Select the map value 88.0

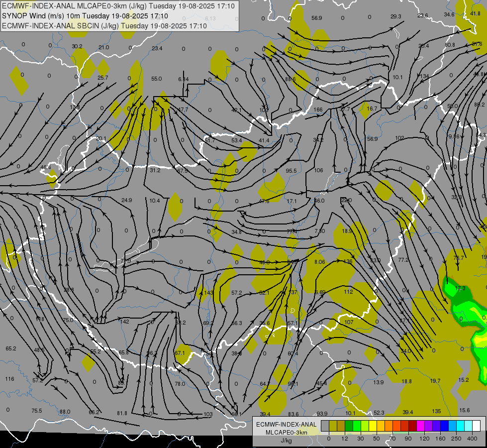[65, 412]
